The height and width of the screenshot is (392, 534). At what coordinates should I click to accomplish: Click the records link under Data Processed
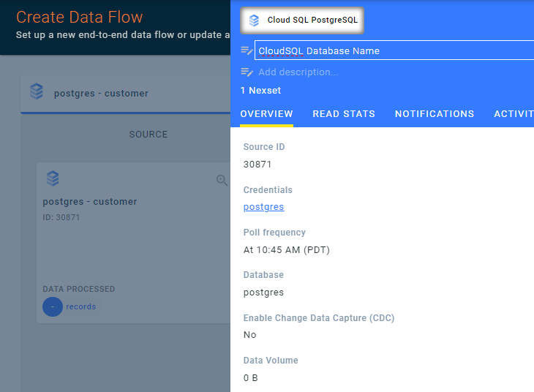(80, 307)
